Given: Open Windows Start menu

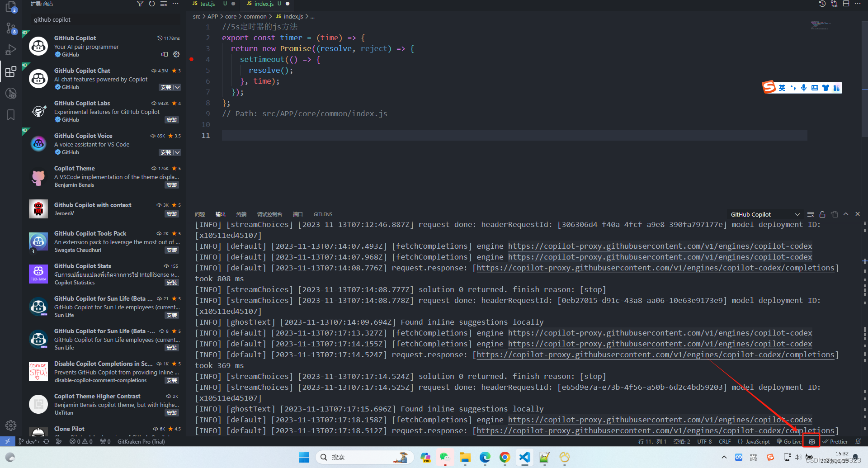Looking at the screenshot, I should [x=304, y=457].
